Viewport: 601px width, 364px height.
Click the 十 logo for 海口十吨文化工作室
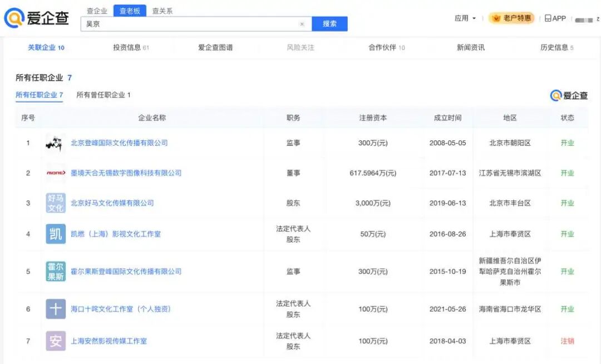pos(56,309)
